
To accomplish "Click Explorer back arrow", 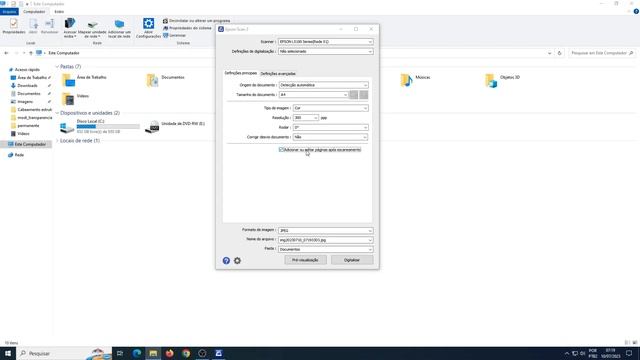I will 6,53.
